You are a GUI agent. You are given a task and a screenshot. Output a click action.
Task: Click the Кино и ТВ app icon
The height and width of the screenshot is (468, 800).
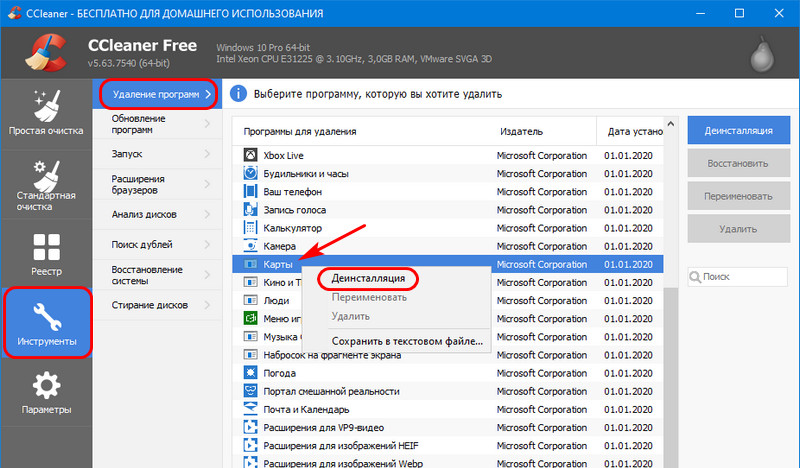(x=250, y=282)
